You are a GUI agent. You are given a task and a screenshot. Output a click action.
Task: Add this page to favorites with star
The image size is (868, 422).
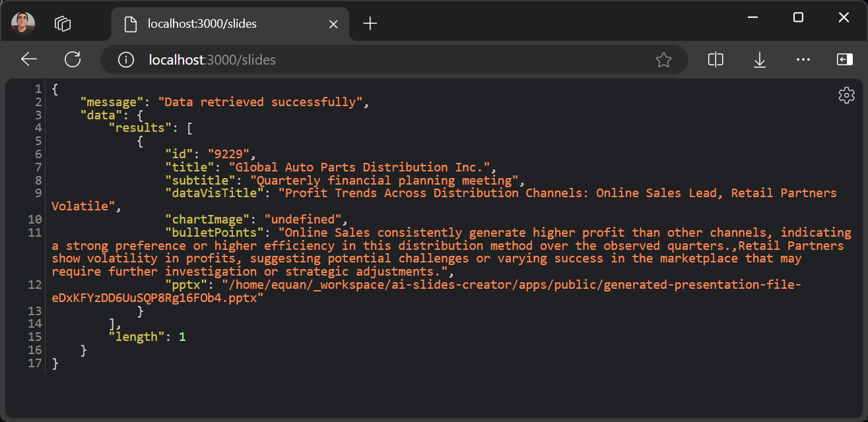663,60
